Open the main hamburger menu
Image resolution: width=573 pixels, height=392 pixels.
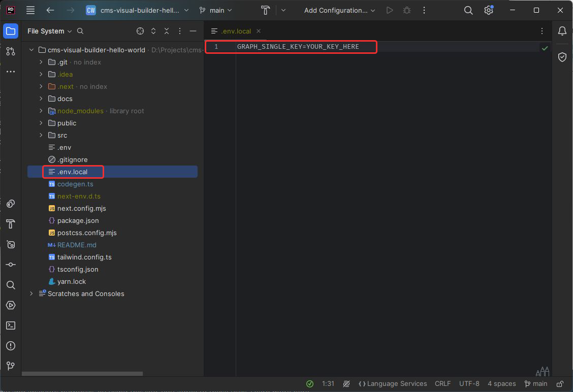pos(30,10)
